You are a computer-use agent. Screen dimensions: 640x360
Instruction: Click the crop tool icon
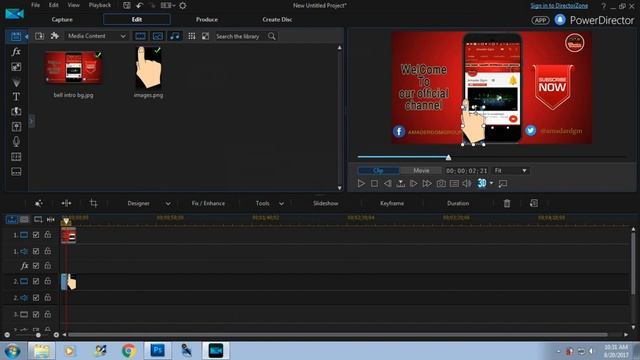(x=93, y=203)
